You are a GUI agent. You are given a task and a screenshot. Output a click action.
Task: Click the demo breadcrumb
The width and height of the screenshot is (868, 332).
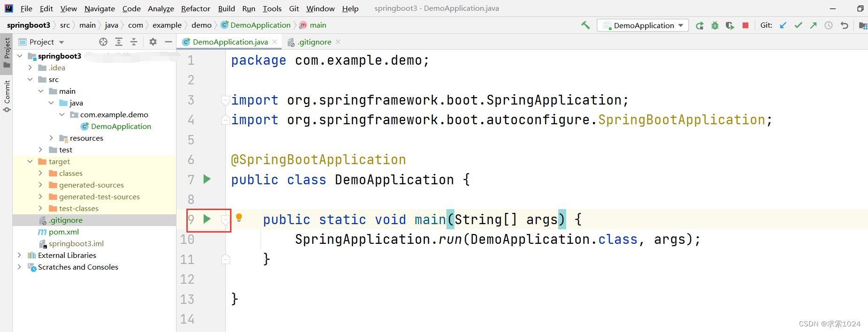click(x=201, y=25)
